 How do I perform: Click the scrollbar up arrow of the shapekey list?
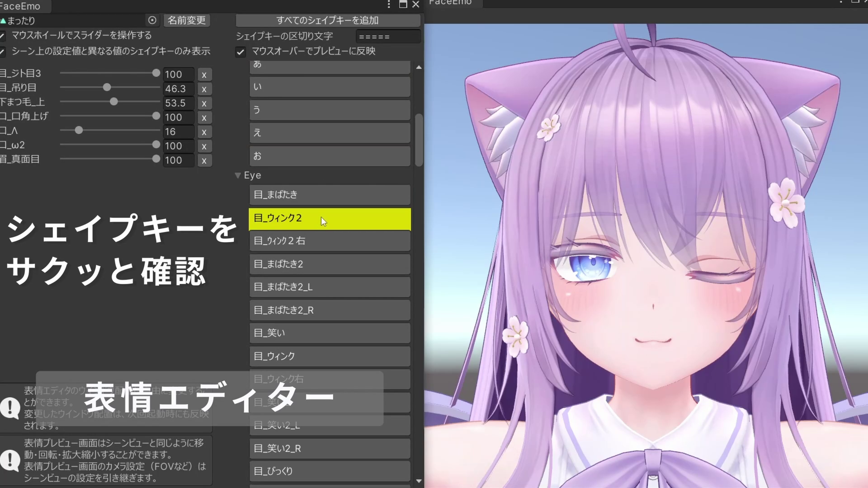[x=418, y=67]
